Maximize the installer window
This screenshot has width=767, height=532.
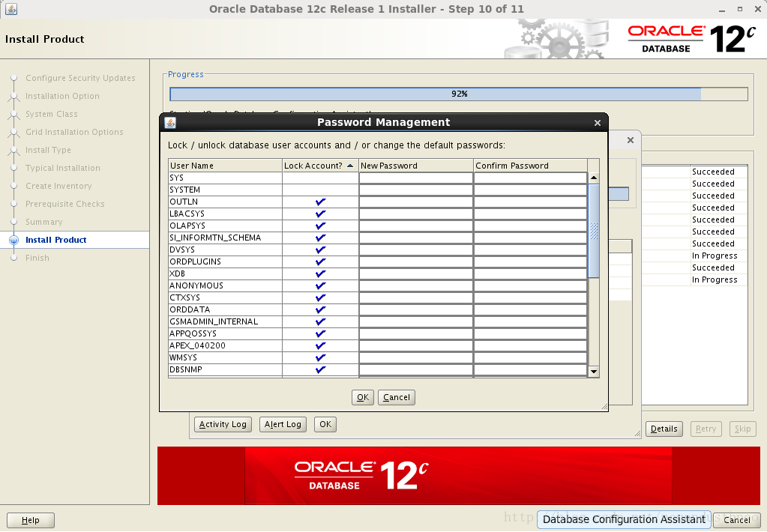[739, 9]
